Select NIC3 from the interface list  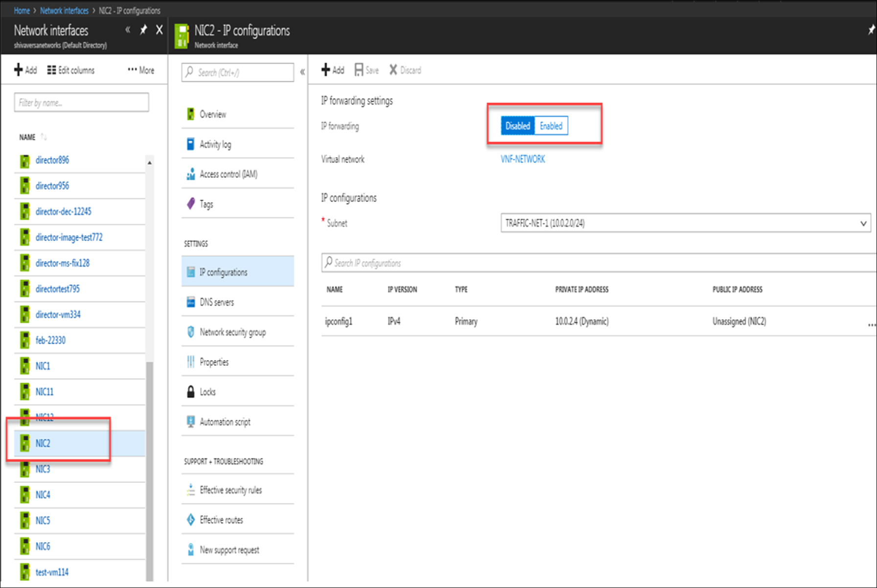(43, 469)
